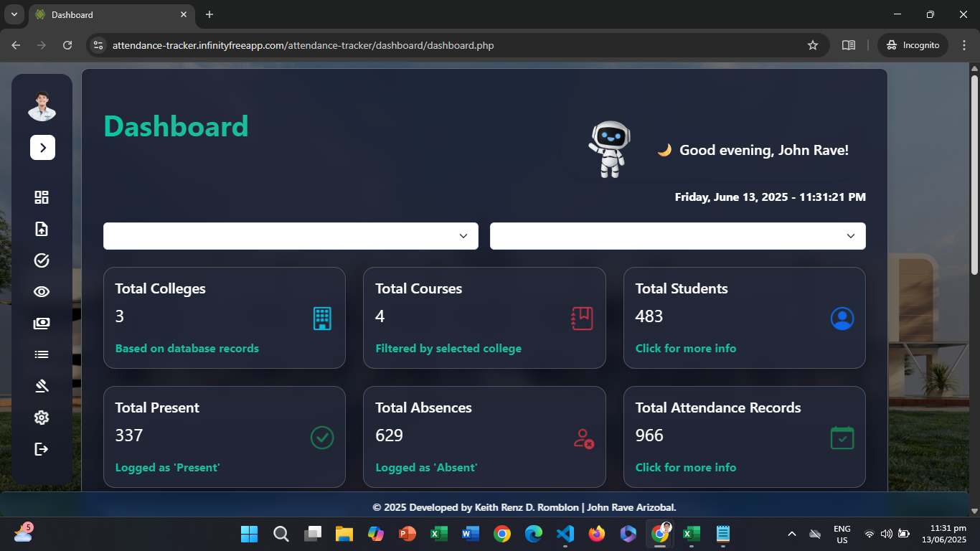Open the tab search dropdown arrow
980x551 pixels.
tap(14, 14)
